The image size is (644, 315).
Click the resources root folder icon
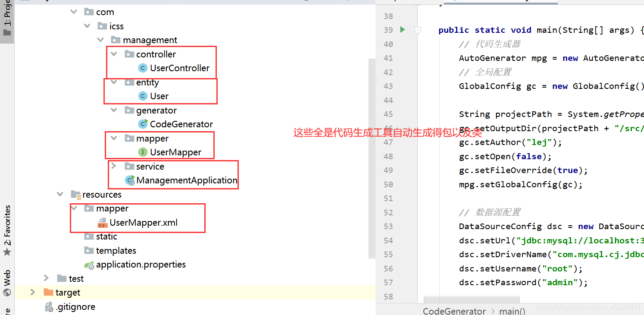(x=76, y=195)
